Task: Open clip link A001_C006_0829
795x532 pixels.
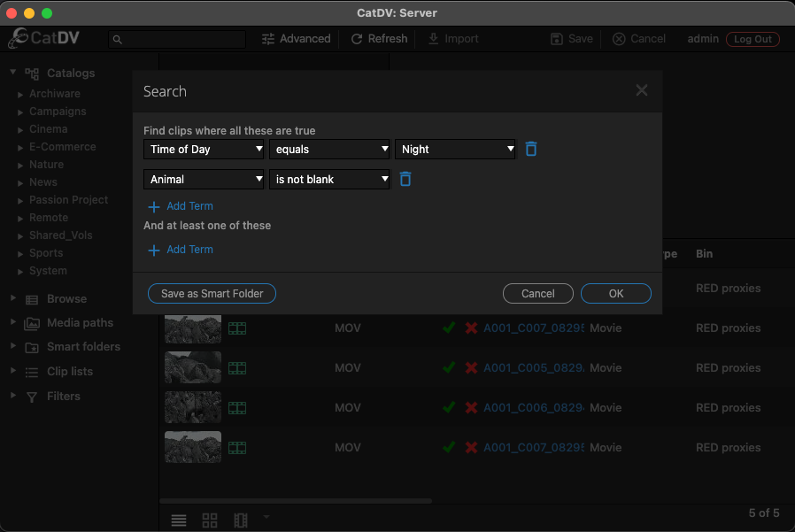Action: pos(533,408)
